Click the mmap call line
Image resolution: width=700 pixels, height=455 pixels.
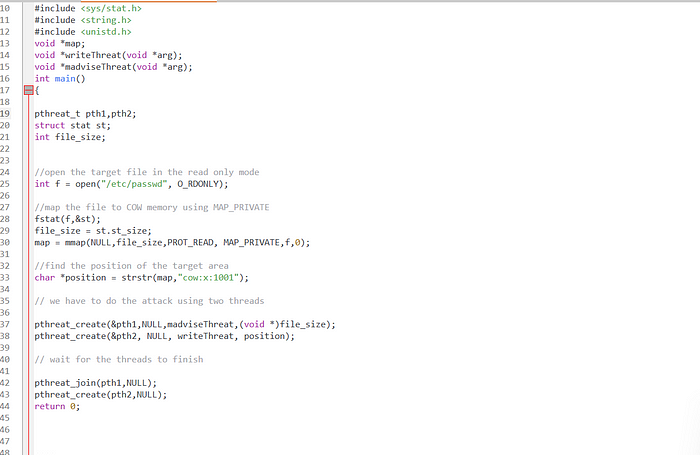(172, 242)
